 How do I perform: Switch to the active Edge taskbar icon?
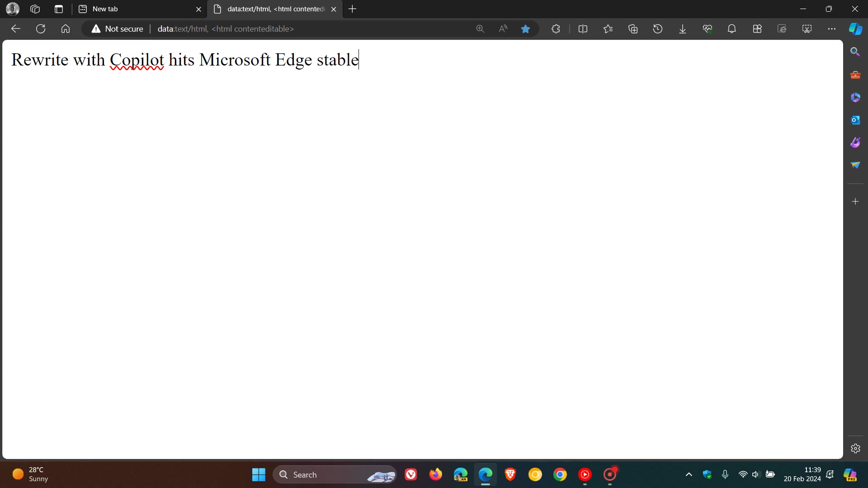tap(486, 474)
